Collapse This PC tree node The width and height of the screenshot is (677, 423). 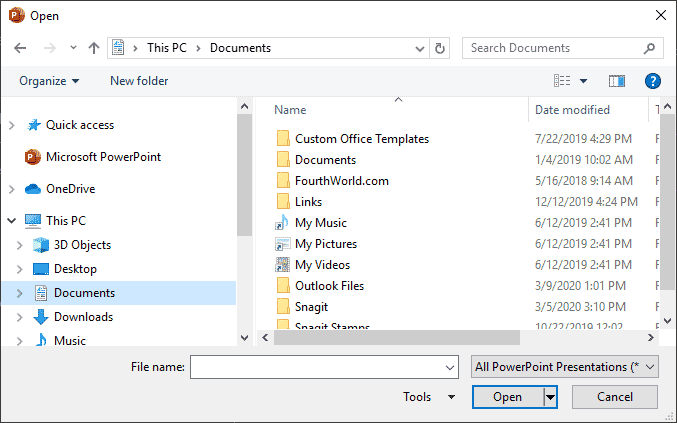pyautogui.click(x=12, y=221)
